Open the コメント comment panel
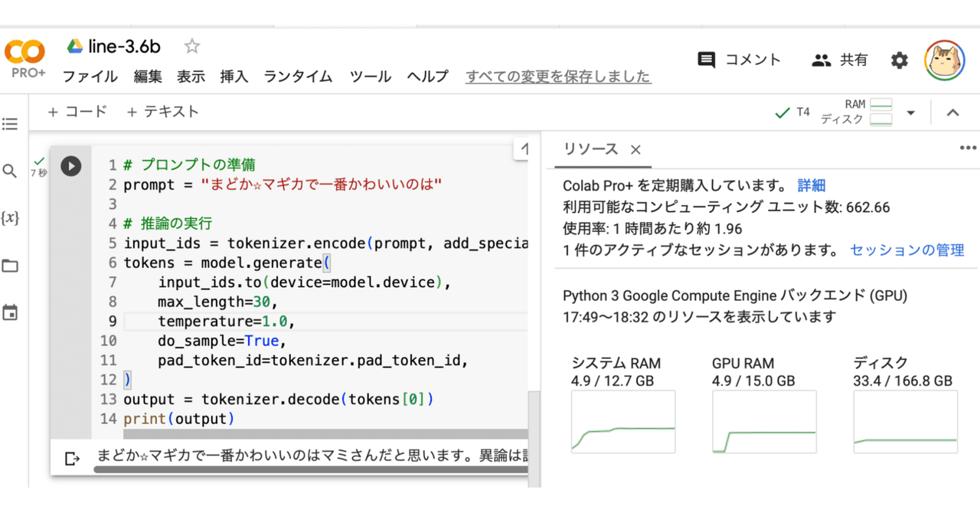The width and height of the screenshot is (980, 513). 740,60
